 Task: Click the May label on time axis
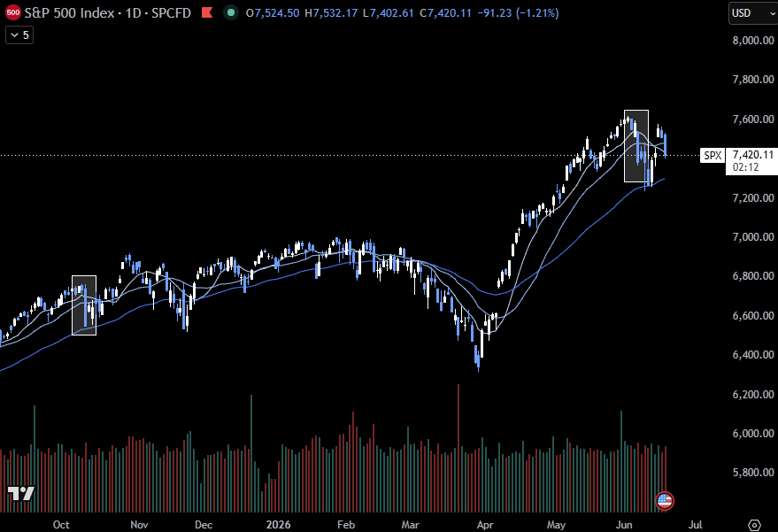pyautogui.click(x=556, y=525)
